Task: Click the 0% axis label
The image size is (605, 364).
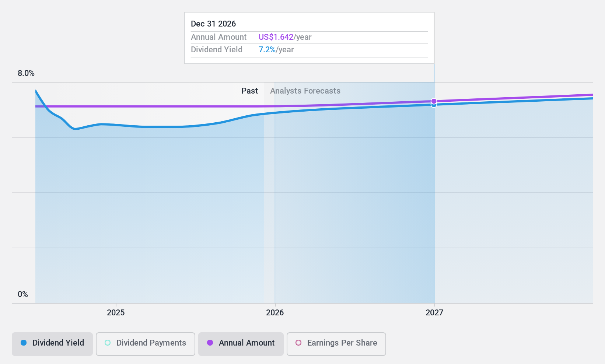Action: [x=22, y=294]
